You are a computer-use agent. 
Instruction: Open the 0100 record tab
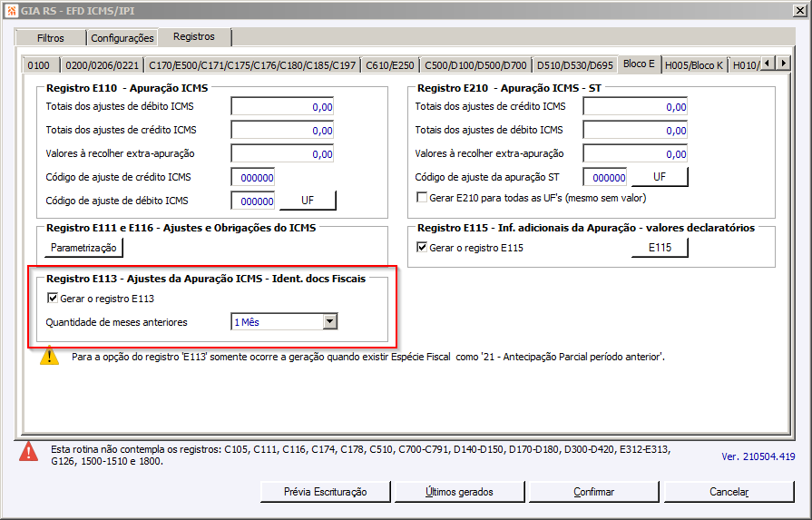point(39,65)
